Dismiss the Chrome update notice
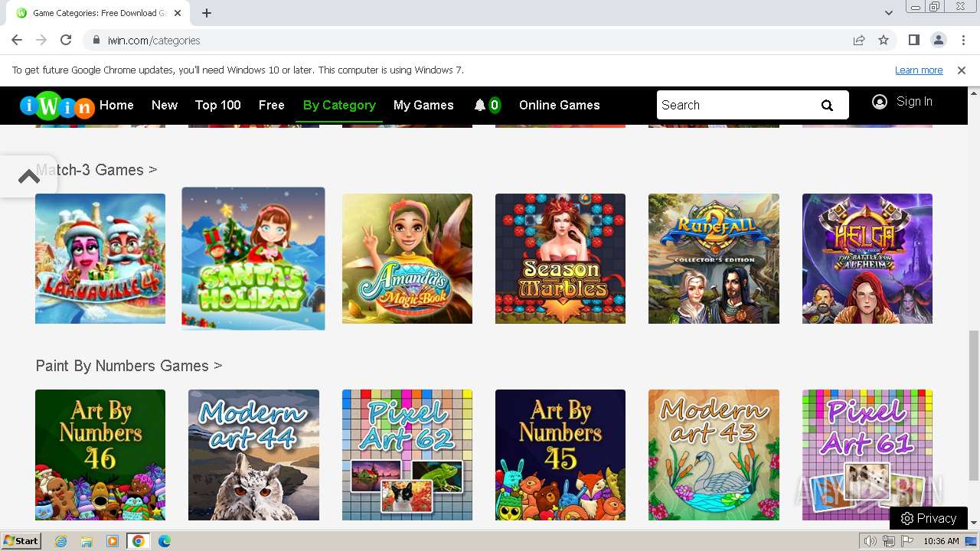This screenshot has width=980, height=551. point(962,70)
